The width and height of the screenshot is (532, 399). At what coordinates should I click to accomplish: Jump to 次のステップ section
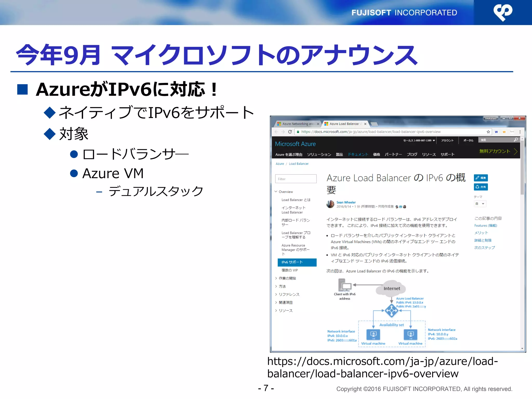coord(484,248)
